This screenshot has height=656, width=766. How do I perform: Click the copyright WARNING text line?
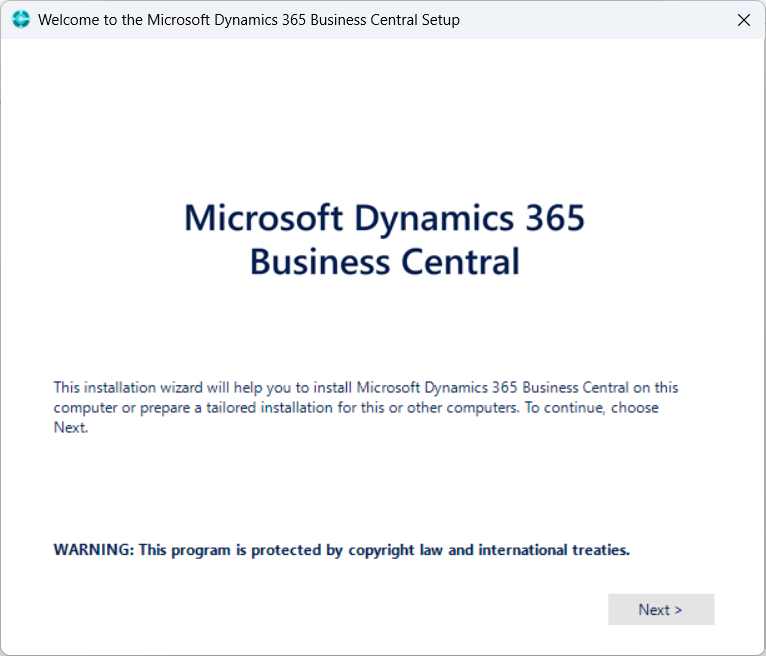pyautogui.click(x=341, y=550)
